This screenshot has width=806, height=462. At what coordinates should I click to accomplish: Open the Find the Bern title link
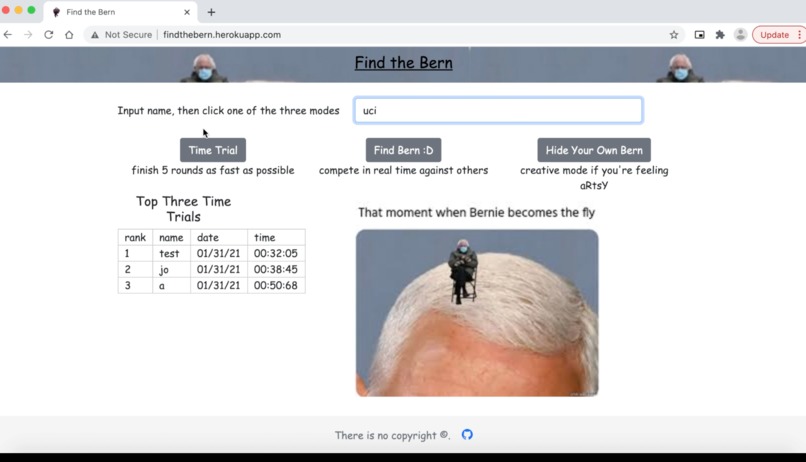(404, 63)
